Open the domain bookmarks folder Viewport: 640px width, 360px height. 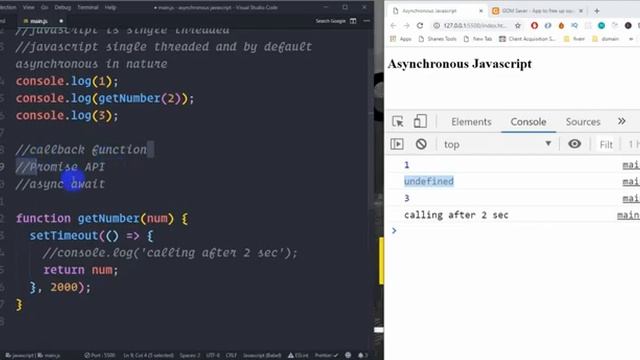click(x=605, y=39)
